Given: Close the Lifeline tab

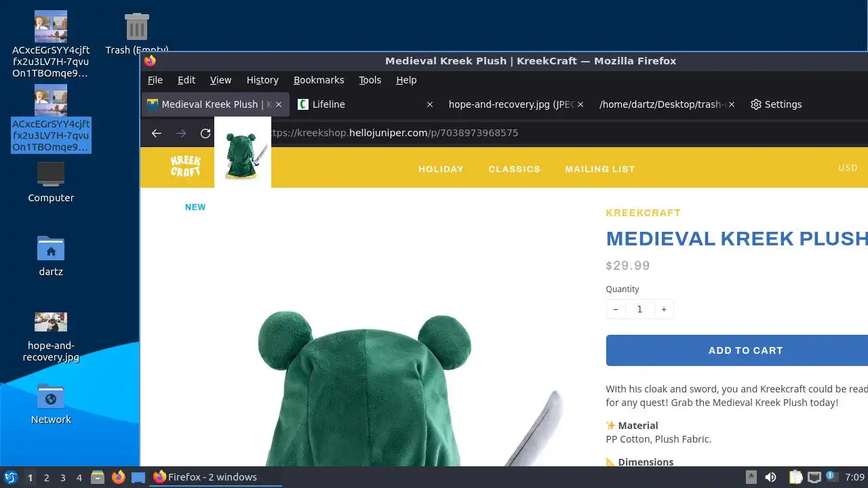Looking at the screenshot, I should (429, 104).
